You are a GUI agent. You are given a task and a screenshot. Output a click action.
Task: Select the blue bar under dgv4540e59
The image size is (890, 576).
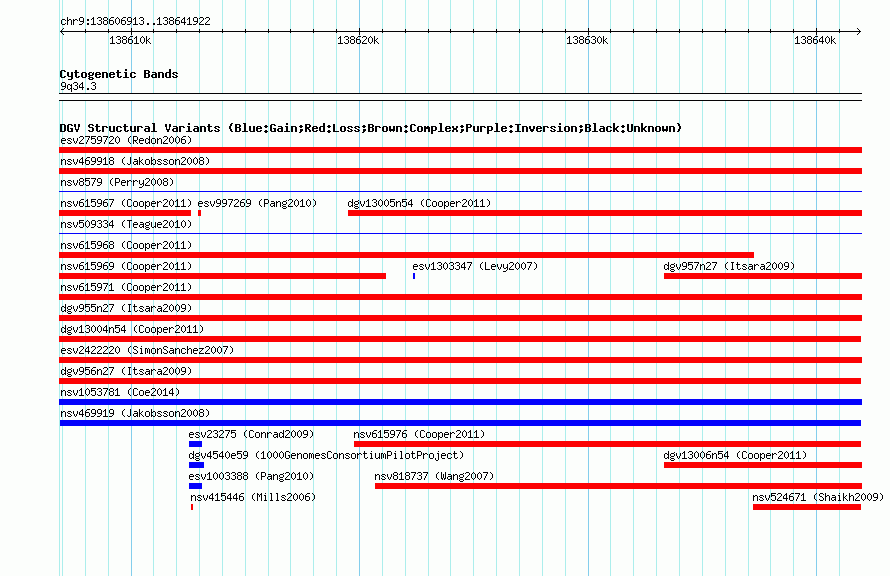coord(196,465)
